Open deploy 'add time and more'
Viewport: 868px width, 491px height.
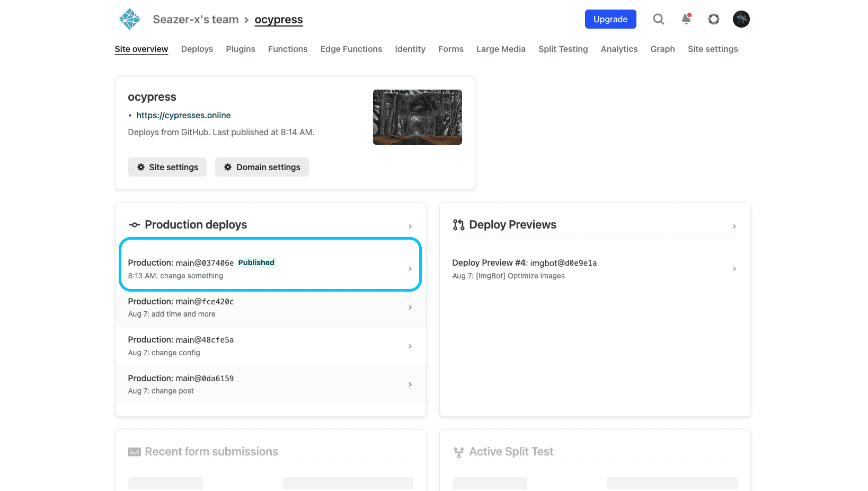point(271,308)
